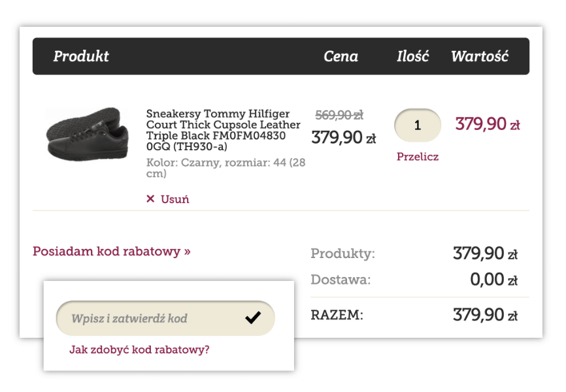Click the Kolor: Czarny, rozmiar: 44 description

point(225,168)
